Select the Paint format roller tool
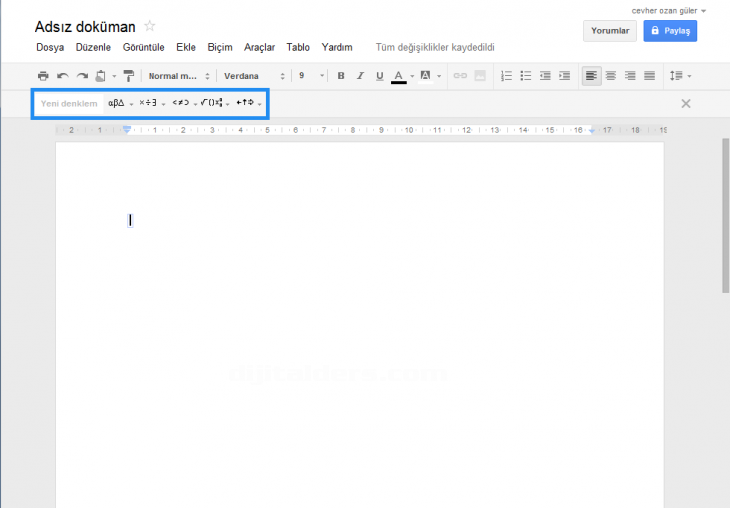 (x=128, y=76)
